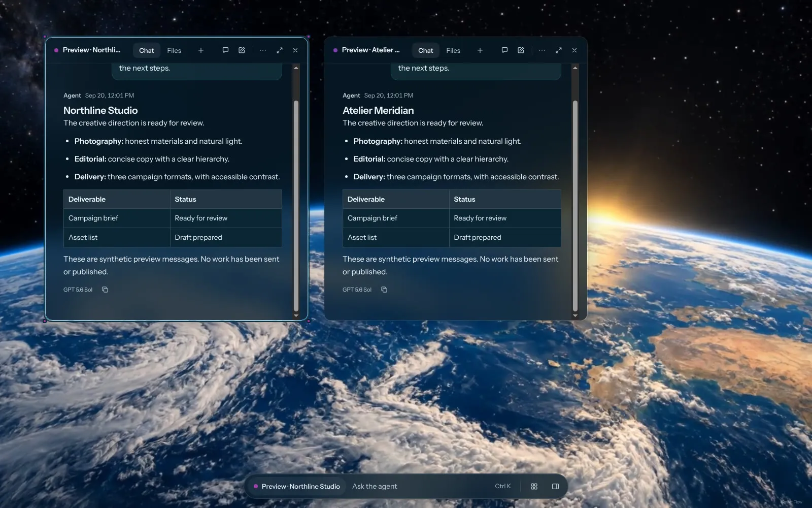Switch to Files tab in Northline window
Viewport: 812px width, 508px height.
coord(174,50)
